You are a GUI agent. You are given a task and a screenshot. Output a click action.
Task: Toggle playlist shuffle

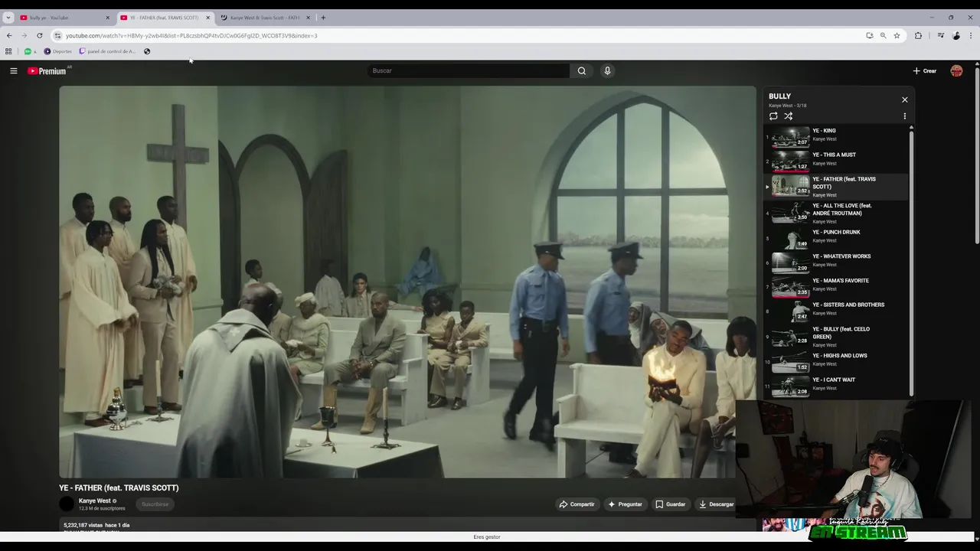[788, 116]
